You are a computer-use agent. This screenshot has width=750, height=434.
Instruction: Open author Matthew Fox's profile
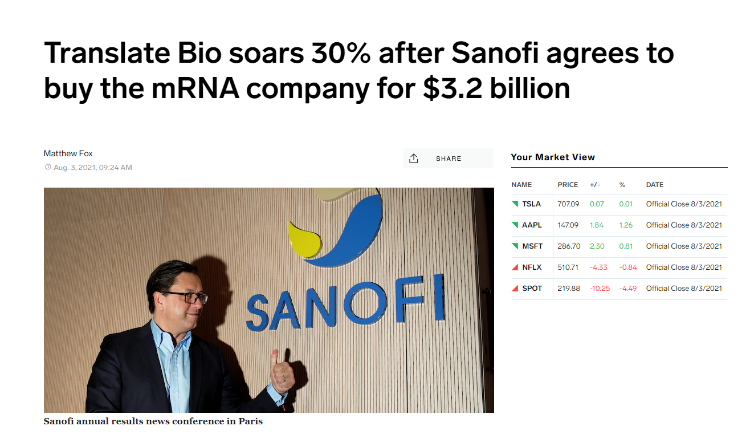(x=67, y=153)
